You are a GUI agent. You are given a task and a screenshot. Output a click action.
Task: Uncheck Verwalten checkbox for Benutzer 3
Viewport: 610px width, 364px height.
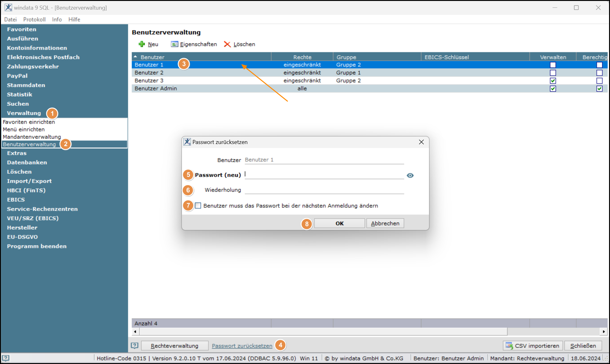click(x=553, y=81)
